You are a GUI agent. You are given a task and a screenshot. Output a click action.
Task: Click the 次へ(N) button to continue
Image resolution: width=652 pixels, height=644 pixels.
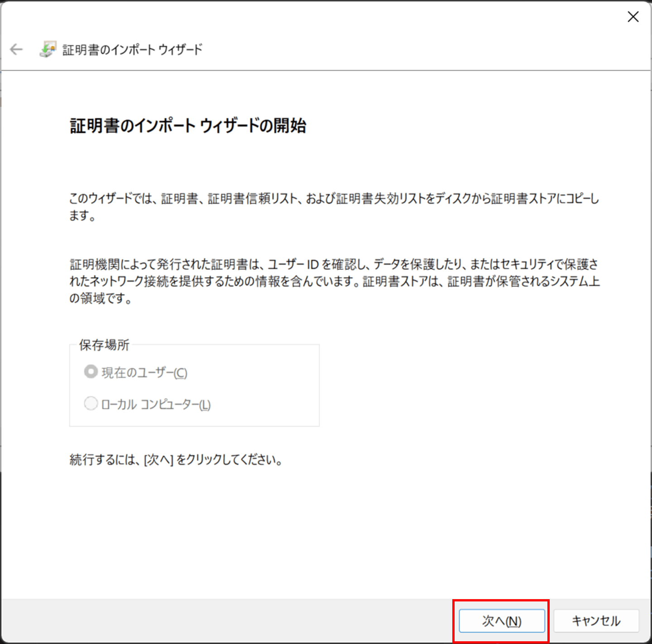502,621
